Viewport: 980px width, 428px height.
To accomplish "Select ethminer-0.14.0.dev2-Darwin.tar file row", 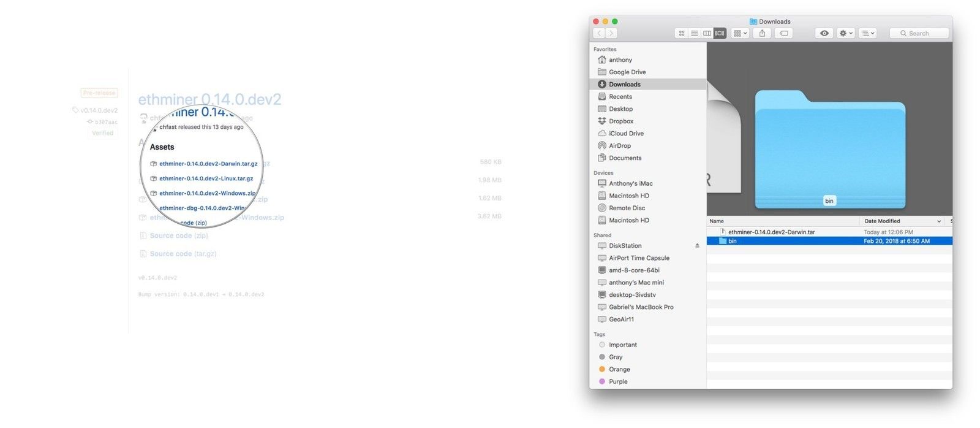I will pos(771,232).
